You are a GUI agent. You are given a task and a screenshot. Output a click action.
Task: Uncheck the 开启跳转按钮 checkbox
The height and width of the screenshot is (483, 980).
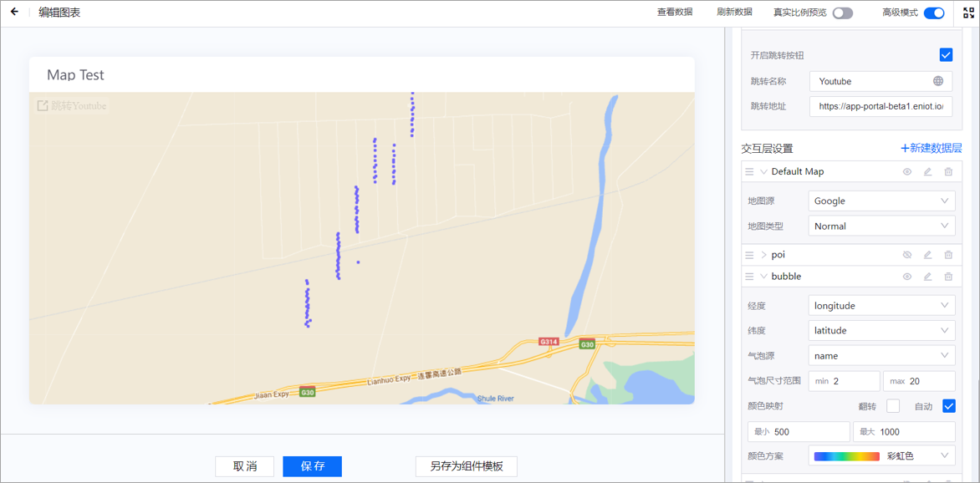[946, 55]
